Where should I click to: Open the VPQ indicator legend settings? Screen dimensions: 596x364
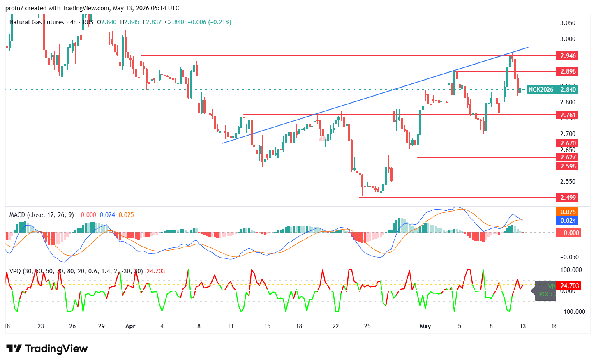[x=76, y=271]
